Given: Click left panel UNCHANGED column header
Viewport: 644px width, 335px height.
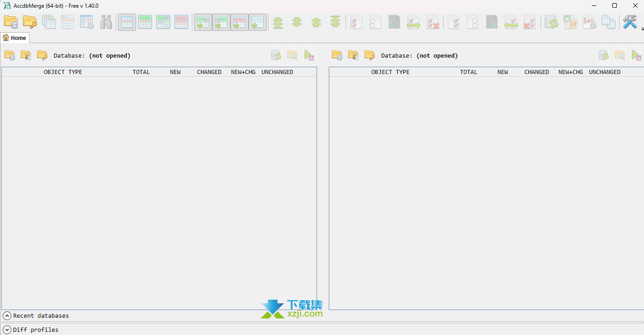Looking at the screenshot, I should tap(277, 72).
